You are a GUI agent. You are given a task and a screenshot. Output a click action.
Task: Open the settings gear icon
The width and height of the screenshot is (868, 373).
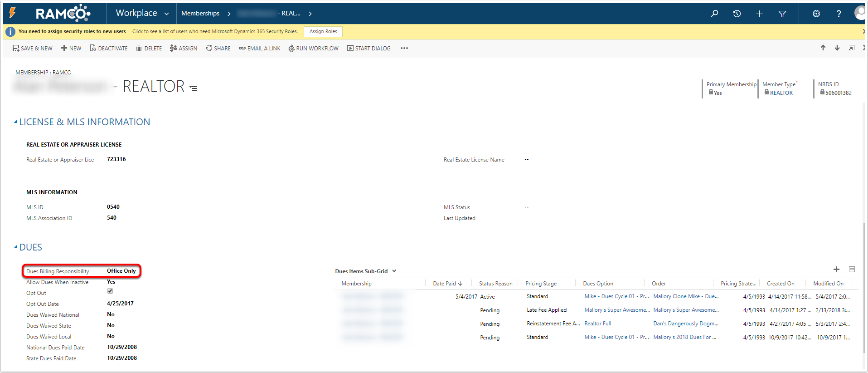coord(816,14)
